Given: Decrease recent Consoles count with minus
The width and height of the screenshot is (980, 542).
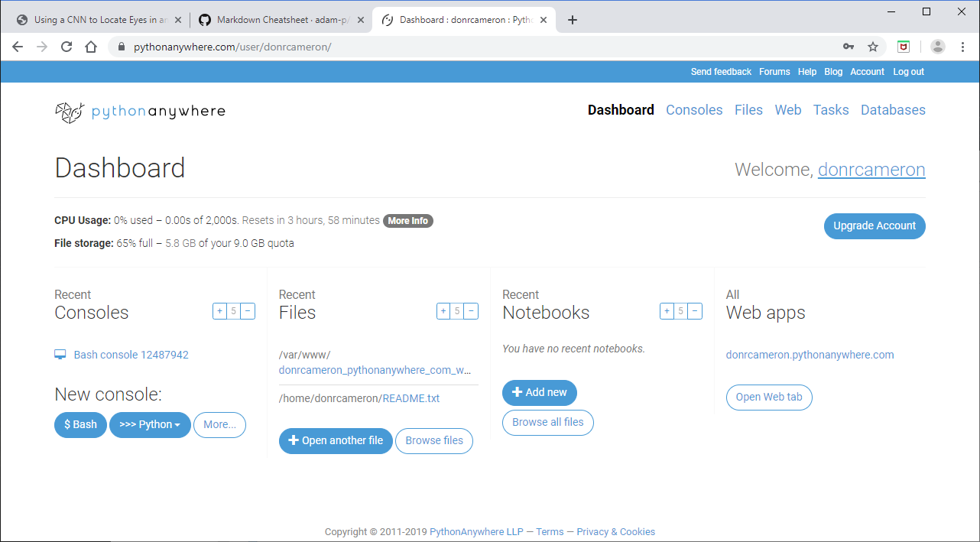Looking at the screenshot, I should coord(248,311).
